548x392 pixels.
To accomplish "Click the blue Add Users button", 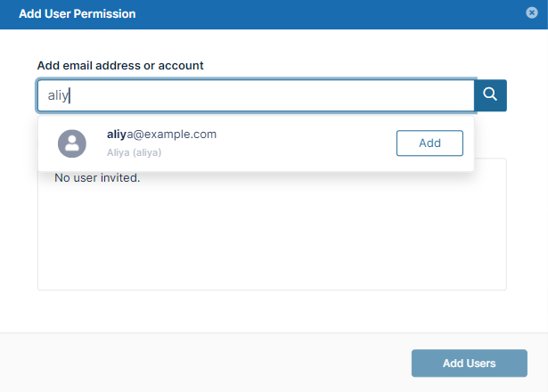I will click(469, 363).
